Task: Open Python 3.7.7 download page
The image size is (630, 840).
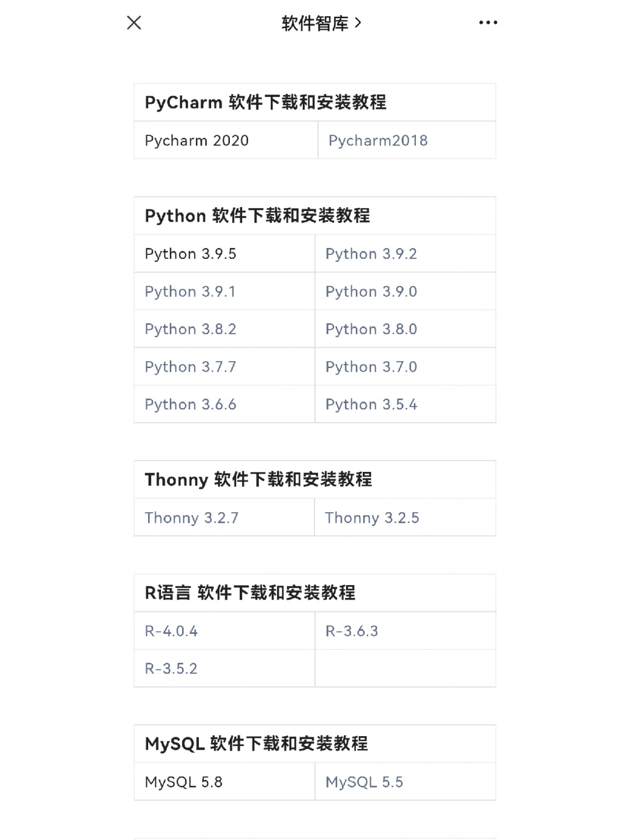Action: click(191, 366)
